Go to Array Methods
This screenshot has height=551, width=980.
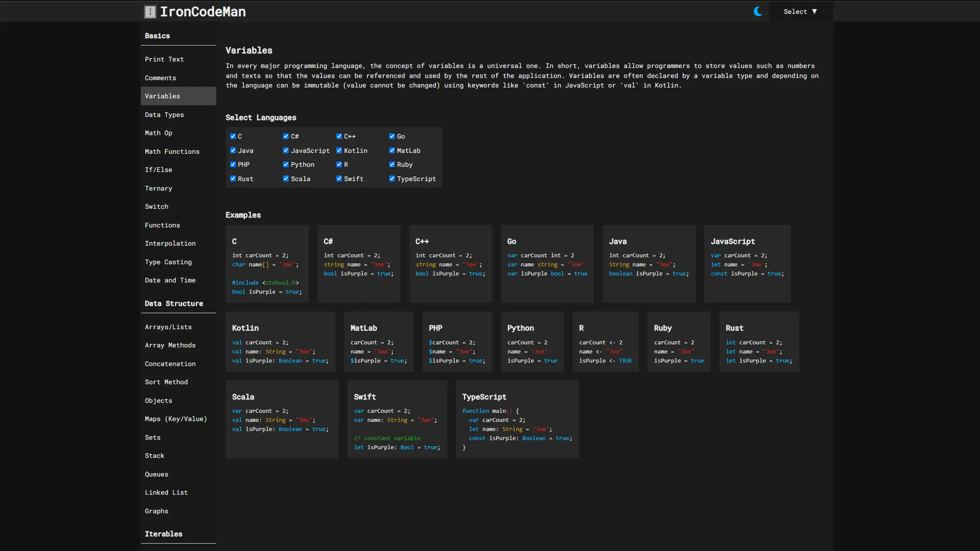point(178,345)
